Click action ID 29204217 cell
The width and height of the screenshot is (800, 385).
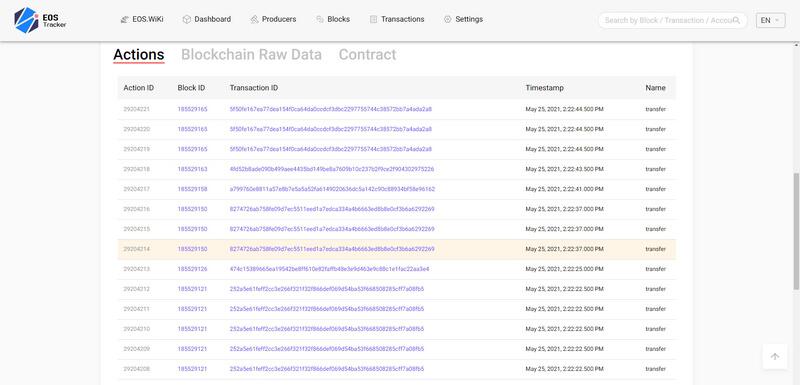pyautogui.click(x=137, y=189)
